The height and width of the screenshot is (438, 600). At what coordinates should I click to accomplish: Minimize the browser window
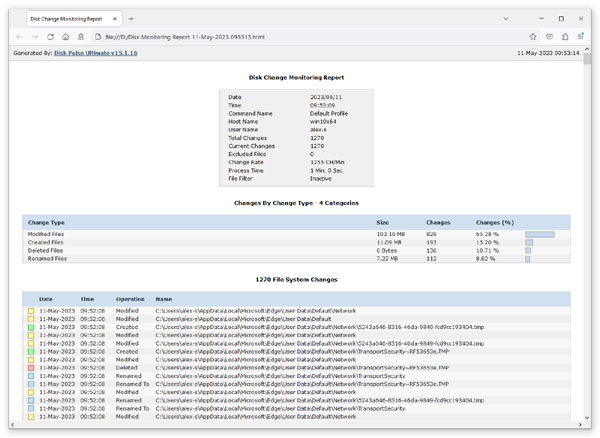541,18
